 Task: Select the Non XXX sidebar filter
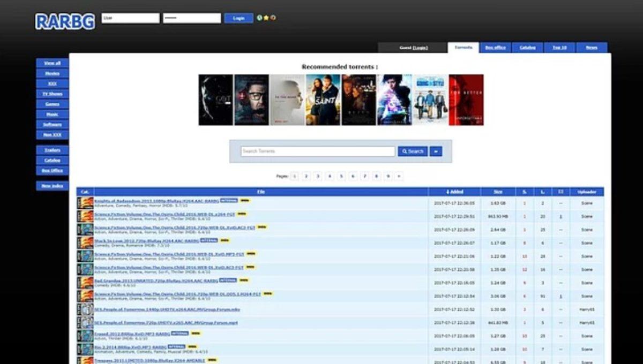(x=51, y=135)
